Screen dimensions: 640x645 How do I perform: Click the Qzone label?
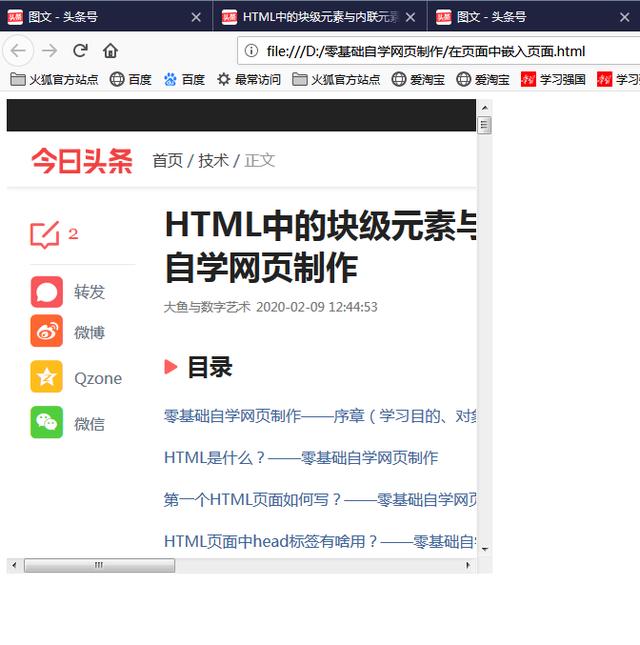pyautogui.click(x=98, y=378)
